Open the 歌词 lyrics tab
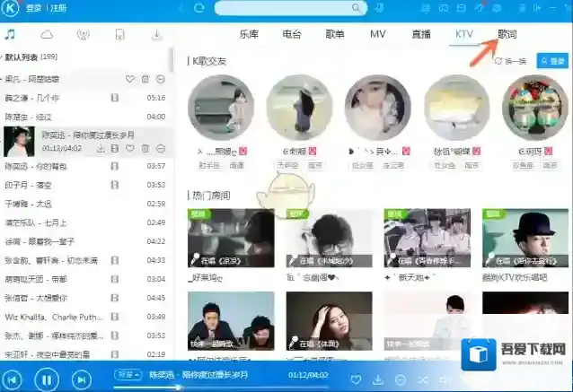The height and width of the screenshot is (392, 573). click(x=507, y=34)
